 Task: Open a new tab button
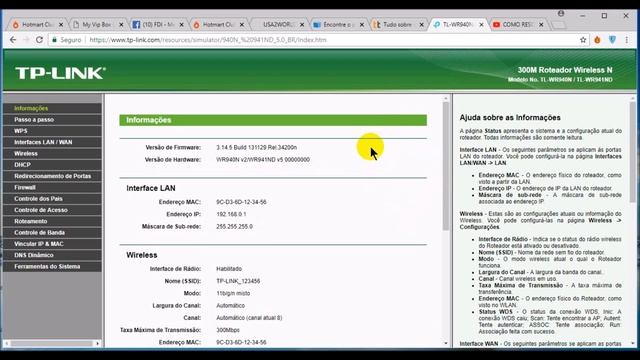559,25
